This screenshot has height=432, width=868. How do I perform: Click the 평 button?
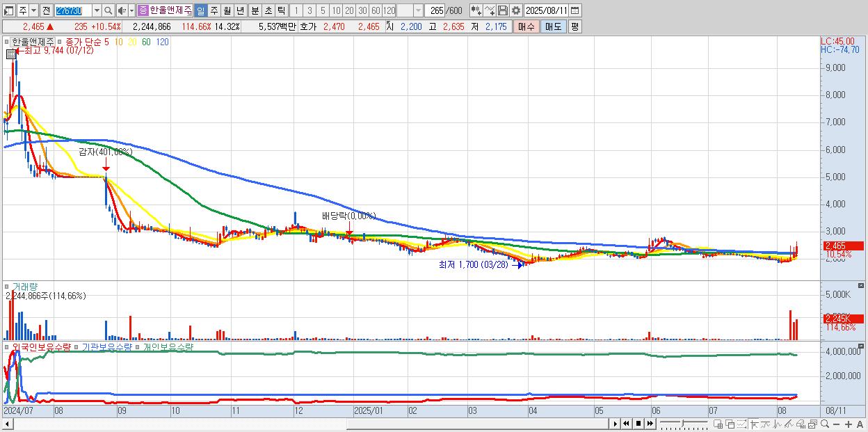point(574,26)
